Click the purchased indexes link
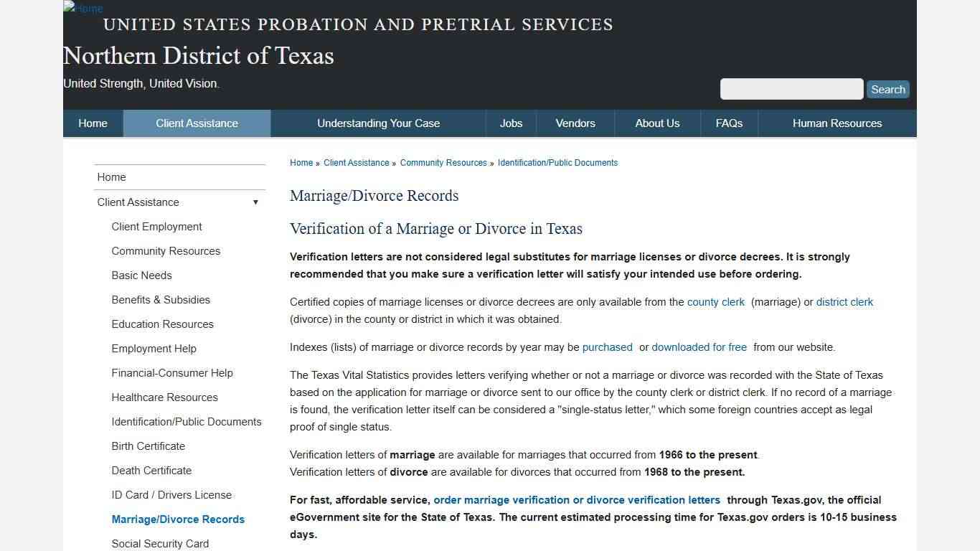 coord(607,347)
